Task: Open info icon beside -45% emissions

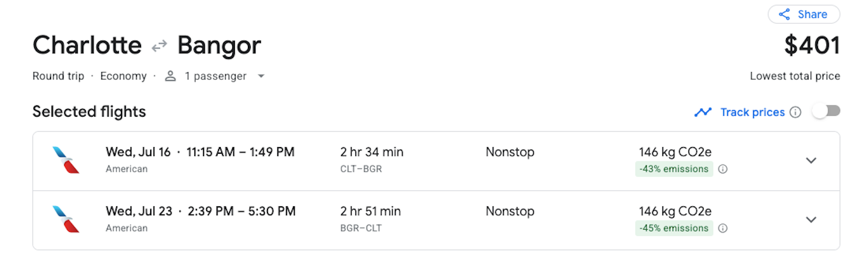Action: [723, 228]
